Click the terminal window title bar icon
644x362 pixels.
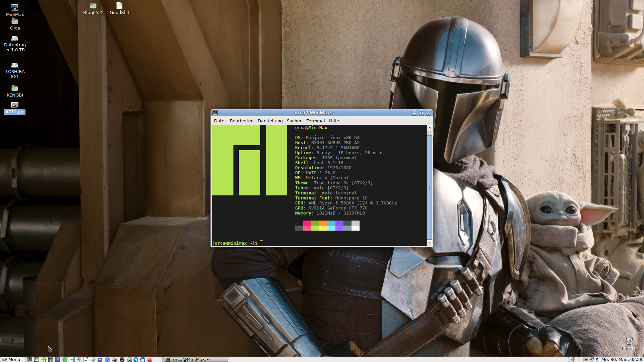[x=215, y=113]
